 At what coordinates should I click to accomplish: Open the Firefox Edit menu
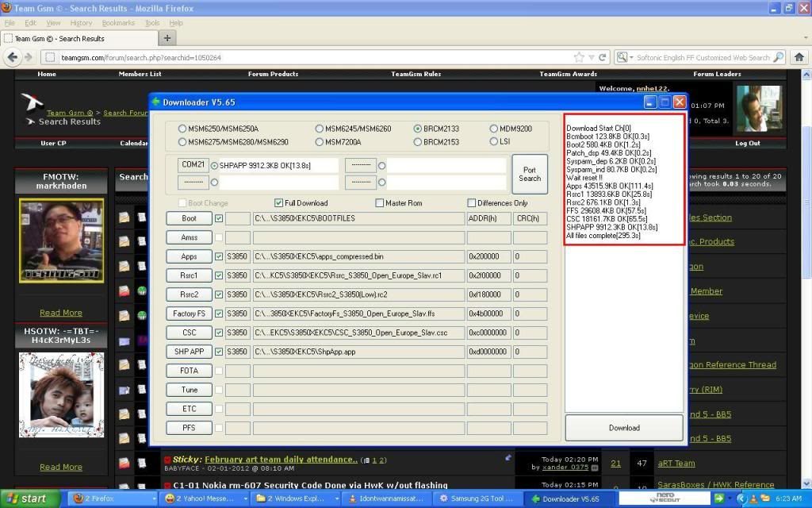[31, 23]
